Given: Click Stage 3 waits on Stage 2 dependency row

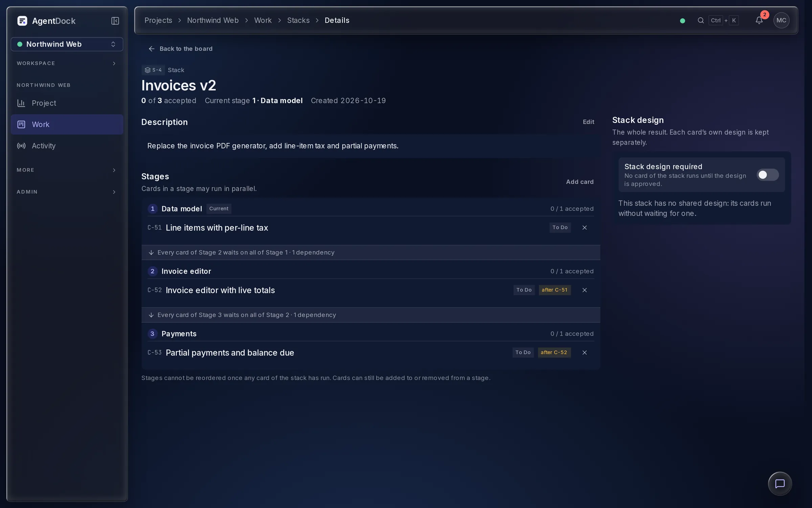Looking at the screenshot, I should [x=371, y=315].
